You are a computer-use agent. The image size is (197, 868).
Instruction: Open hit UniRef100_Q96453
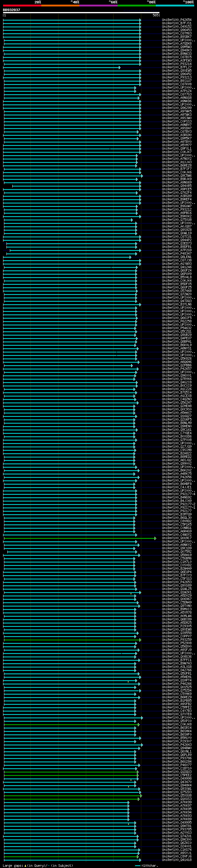pyautogui.click(x=177, y=30)
